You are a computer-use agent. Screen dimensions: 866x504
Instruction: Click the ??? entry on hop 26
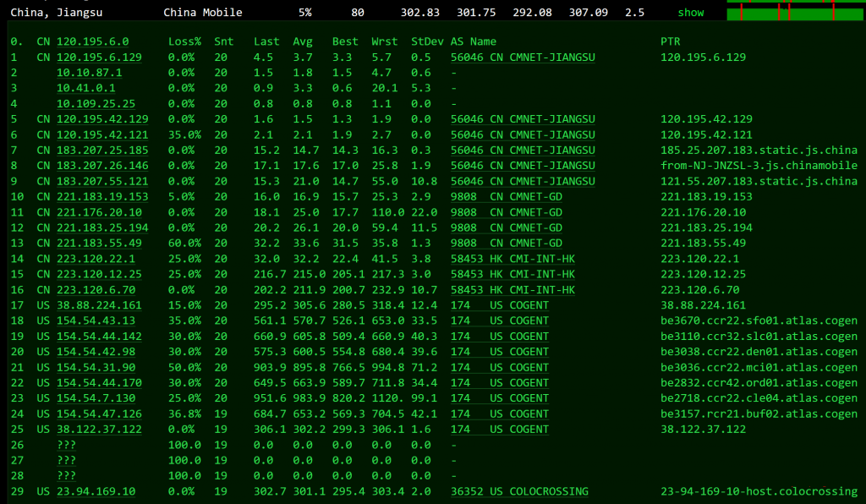66,445
